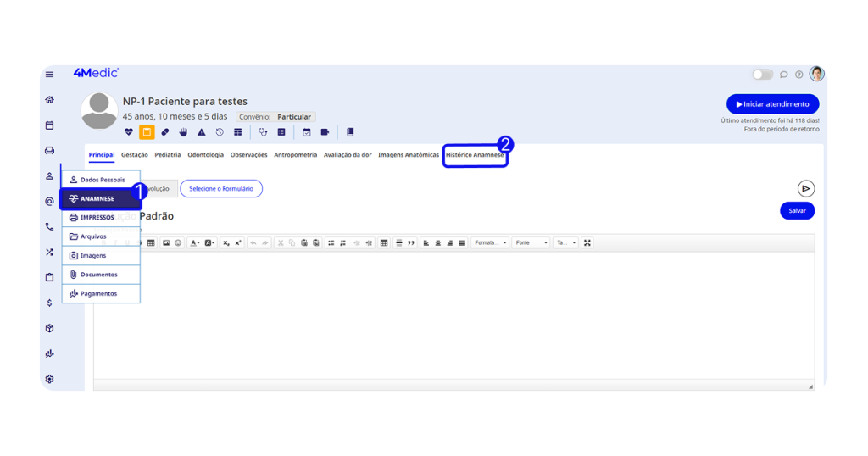
Task: Open the text color picker in editor
Action: (194, 243)
